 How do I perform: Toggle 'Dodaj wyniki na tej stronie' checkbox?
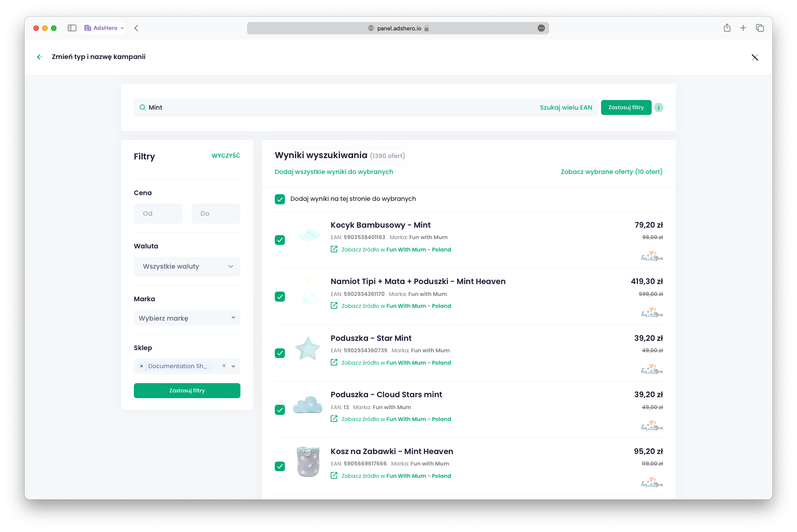280,199
